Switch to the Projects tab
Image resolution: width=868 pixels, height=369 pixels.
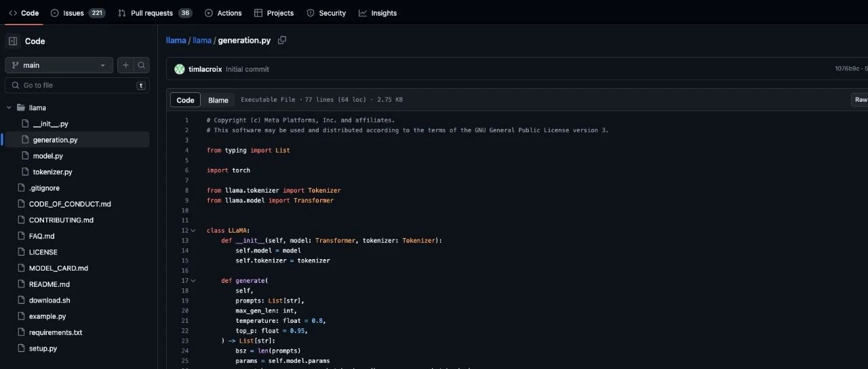pyautogui.click(x=274, y=13)
